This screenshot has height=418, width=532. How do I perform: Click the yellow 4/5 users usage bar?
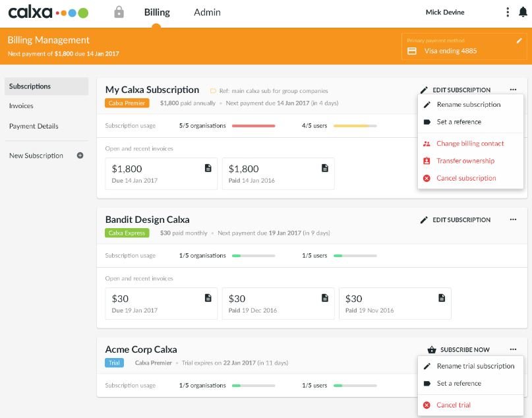click(x=355, y=126)
